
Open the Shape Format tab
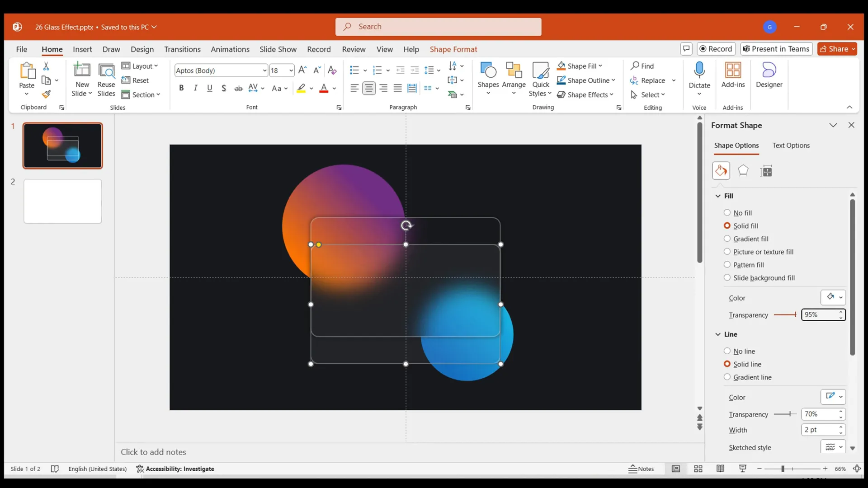[x=453, y=49]
